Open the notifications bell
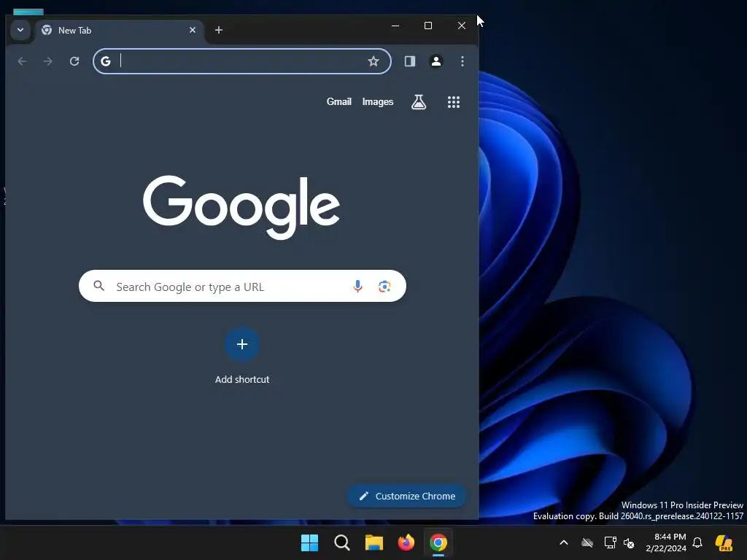Viewport: 747px width, 560px height. click(697, 542)
